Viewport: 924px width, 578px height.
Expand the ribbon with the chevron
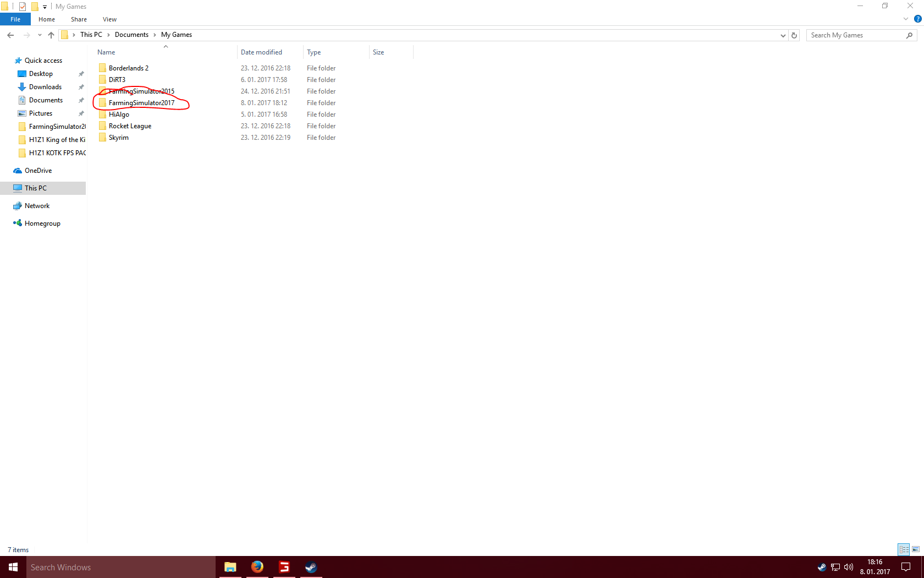[x=906, y=19]
